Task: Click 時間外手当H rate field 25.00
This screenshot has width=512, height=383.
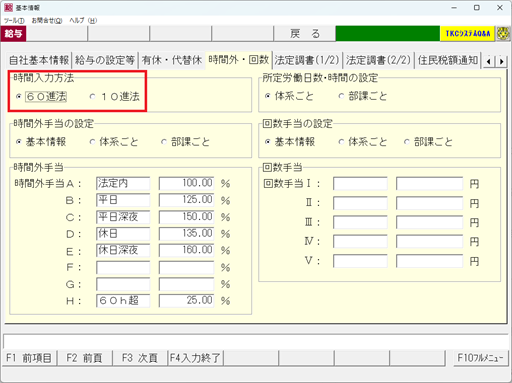Action: pos(187,301)
